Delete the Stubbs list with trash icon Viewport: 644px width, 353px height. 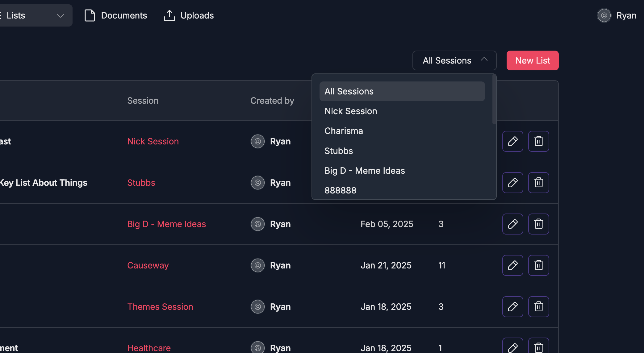tap(538, 183)
